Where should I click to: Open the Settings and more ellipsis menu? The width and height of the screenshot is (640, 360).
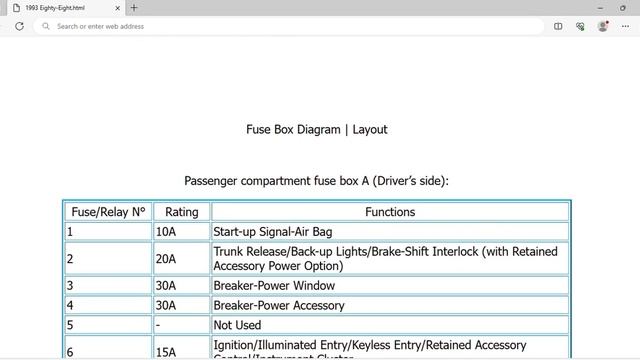click(x=625, y=26)
